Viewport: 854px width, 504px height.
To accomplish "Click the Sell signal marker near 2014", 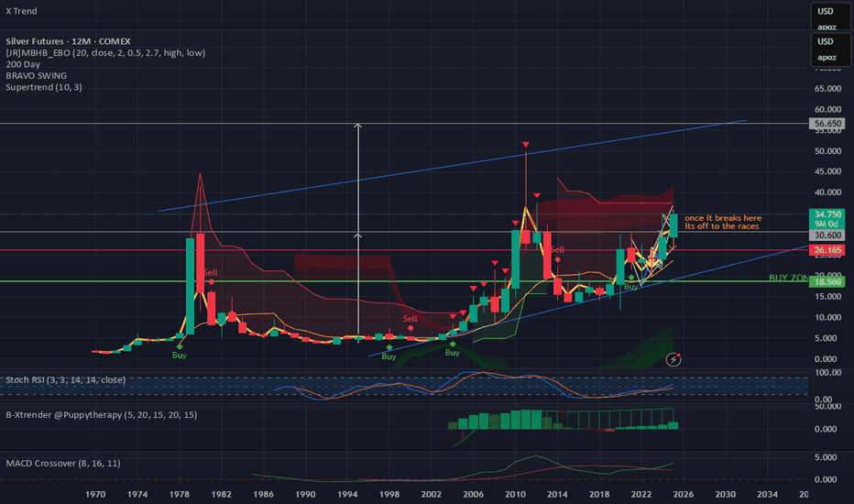I will [557, 253].
